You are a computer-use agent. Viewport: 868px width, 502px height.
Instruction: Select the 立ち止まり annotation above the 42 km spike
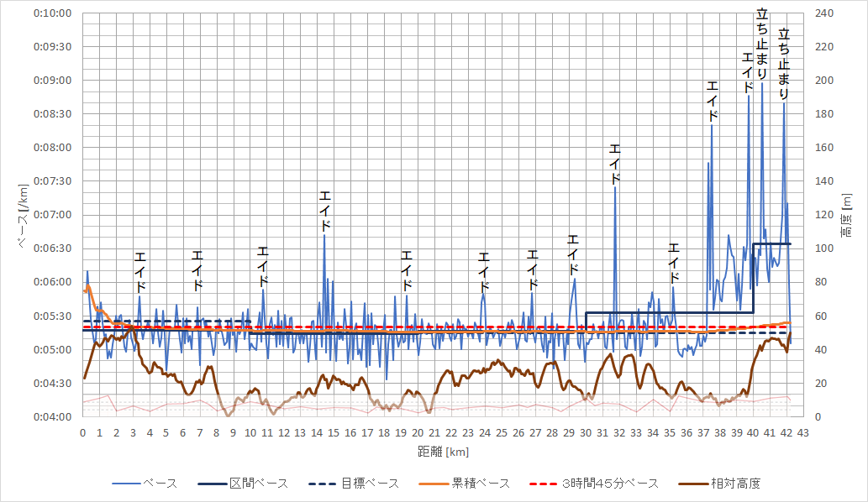[783, 64]
